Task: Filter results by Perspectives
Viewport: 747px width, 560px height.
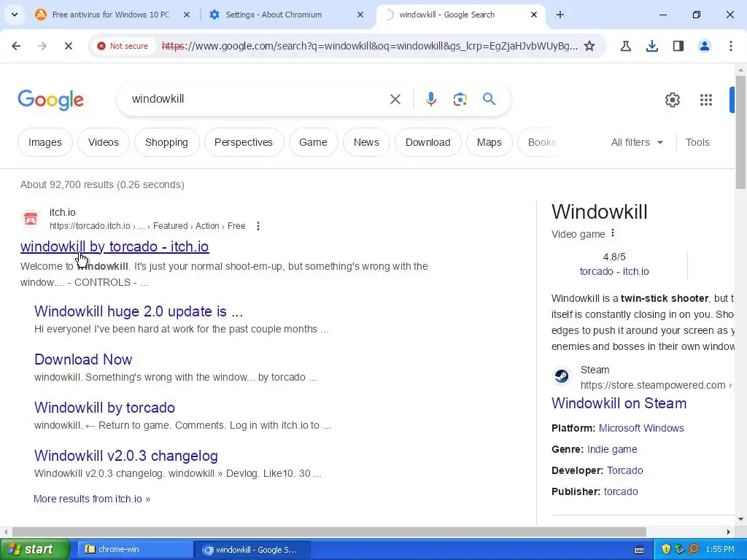Action: click(x=244, y=142)
